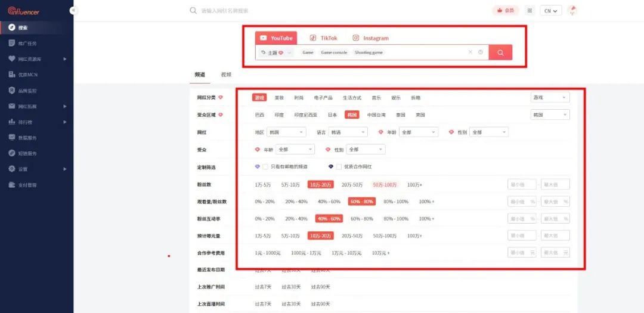Select 美妆 in 网红分类 row
644x313 pixels.
(x=279, y=98)
